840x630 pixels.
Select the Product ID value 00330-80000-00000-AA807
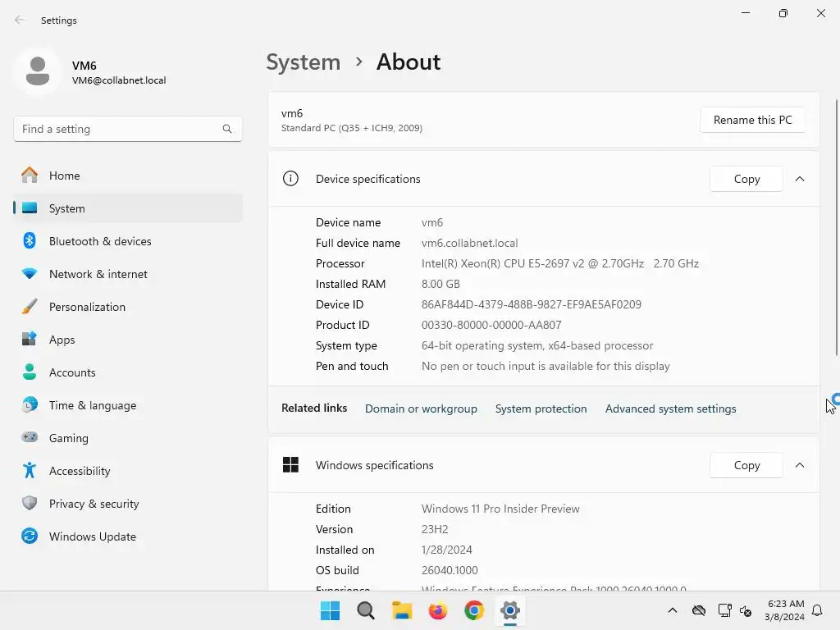491,325
